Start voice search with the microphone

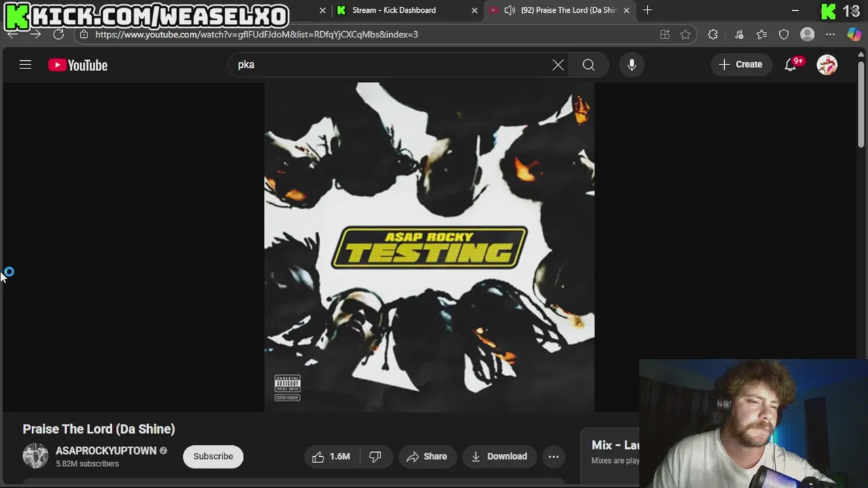click(x=631, y=65)
